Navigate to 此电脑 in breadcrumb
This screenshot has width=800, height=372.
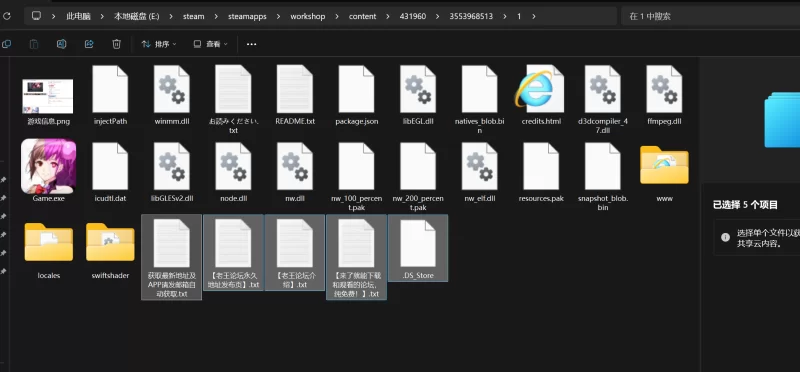click(78, 16)
